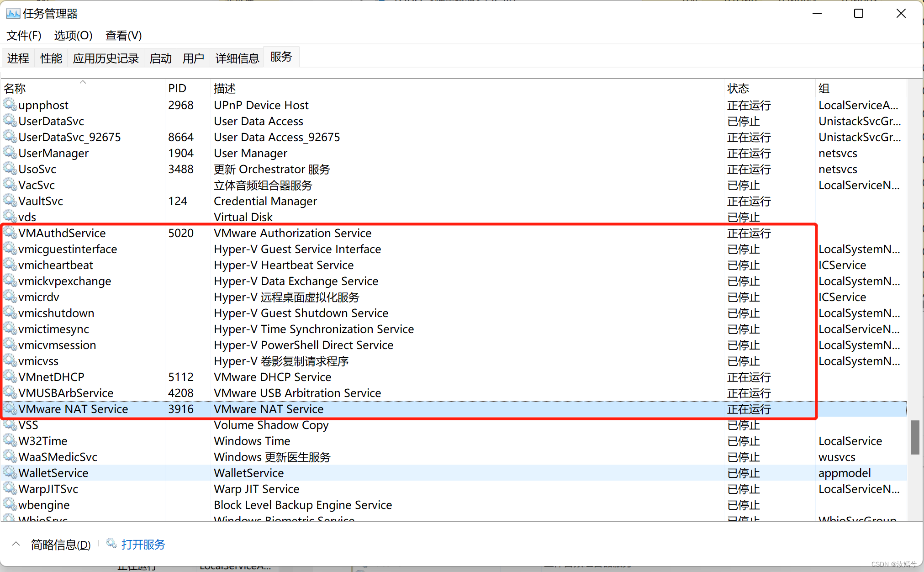Click description VMware DHCP Service
Screen dimensions: 924x572
[272, 377]
